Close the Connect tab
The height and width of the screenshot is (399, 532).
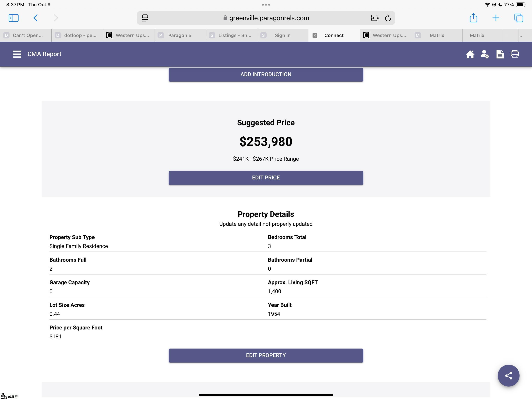(315, 36)
